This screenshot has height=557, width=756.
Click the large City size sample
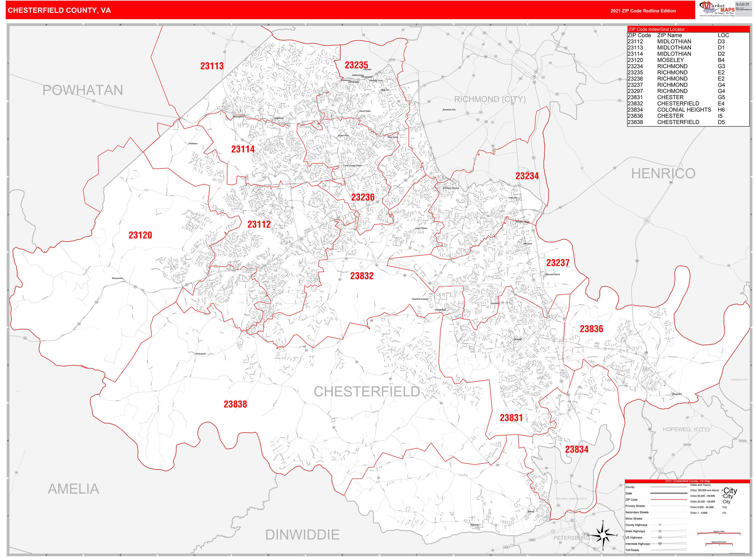coord(730,491)
